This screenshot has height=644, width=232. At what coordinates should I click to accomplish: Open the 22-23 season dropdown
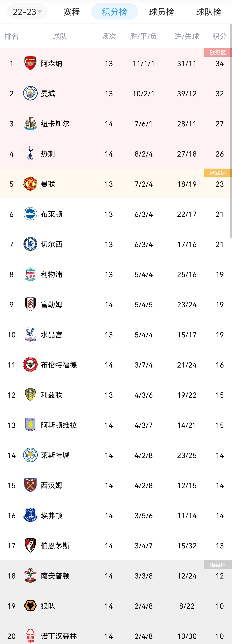coord(27,11)
